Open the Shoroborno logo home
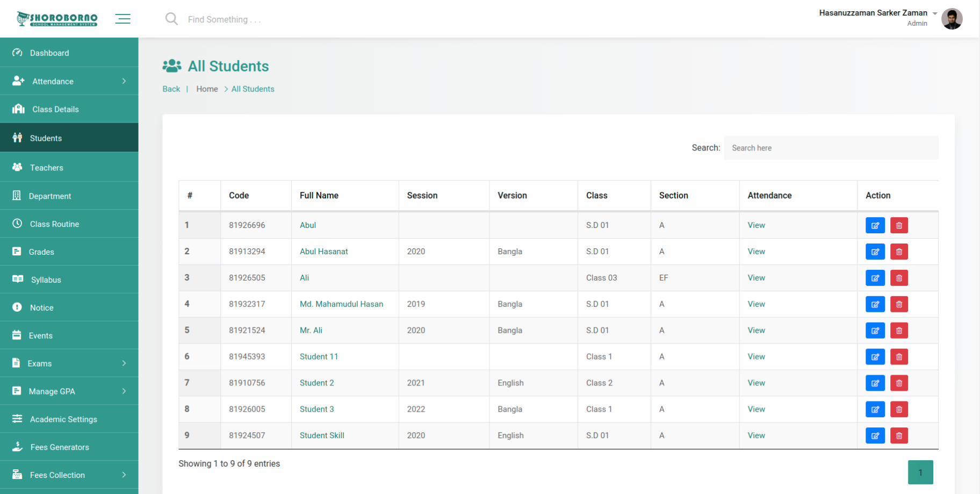 coord(57,19)
